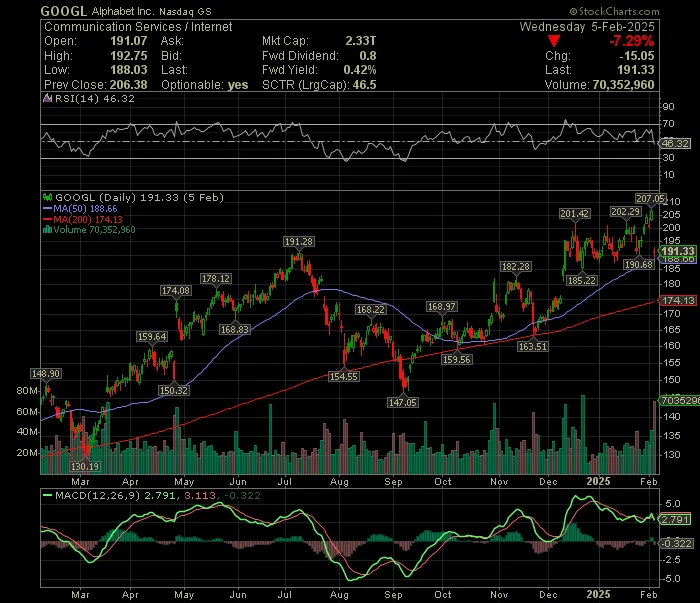
Task: Click the 168.97 price label
Action: point(442,307)
